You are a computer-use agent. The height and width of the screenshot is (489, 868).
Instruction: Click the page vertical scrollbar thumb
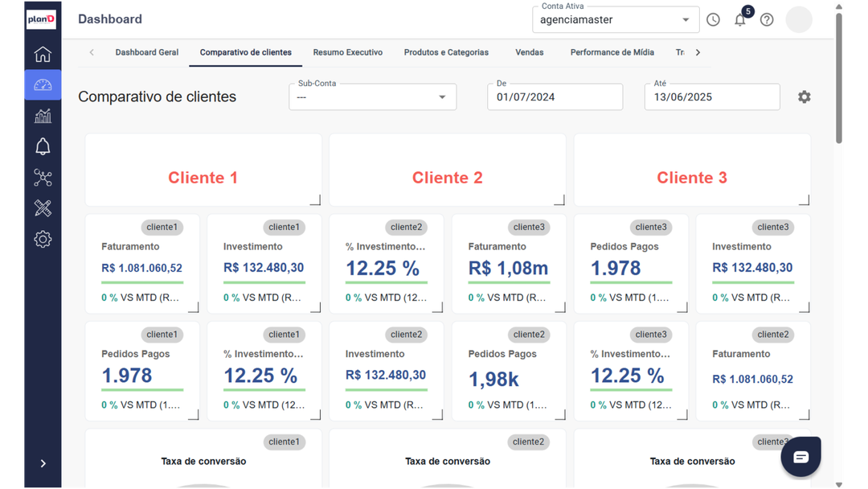(x=838, y=77)
